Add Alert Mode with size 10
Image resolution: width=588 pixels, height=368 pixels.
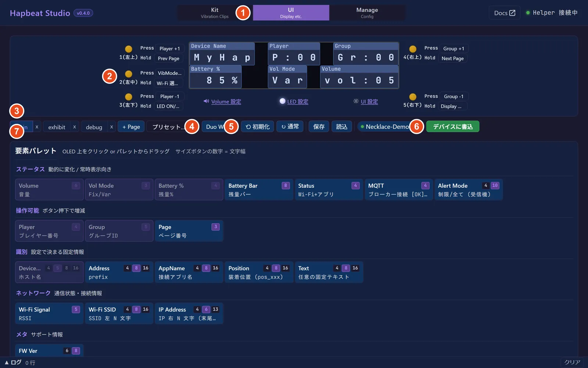(x=495, y=185)
